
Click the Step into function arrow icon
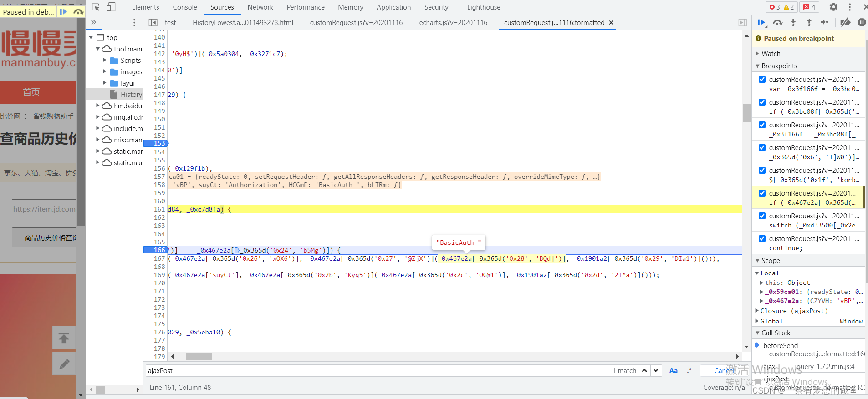pos(793,23)
